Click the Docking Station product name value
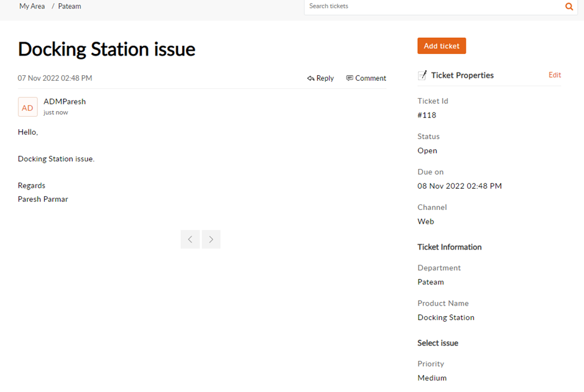This screenshot has height=392, width=584. 445,317
